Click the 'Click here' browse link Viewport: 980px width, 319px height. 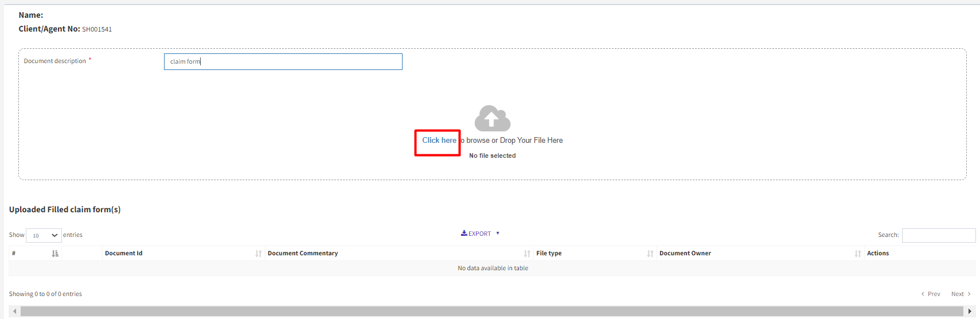pos(439,141)
